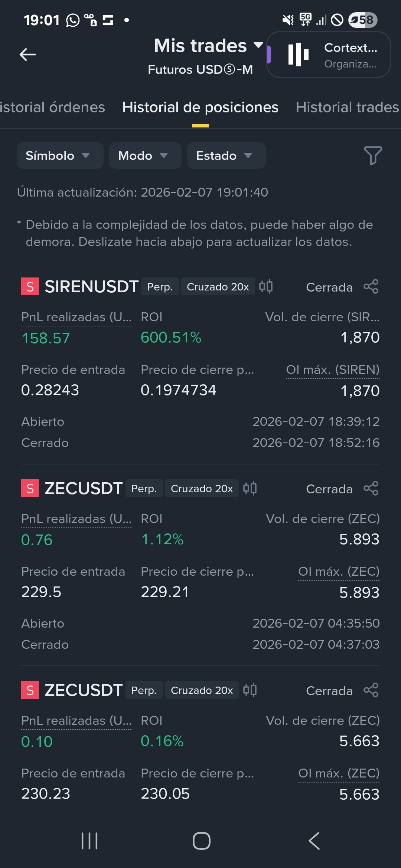Select the Historial de posiciones tab
Image resolution: width=401 pixels, height=868 pixels.
pos(200,107)
